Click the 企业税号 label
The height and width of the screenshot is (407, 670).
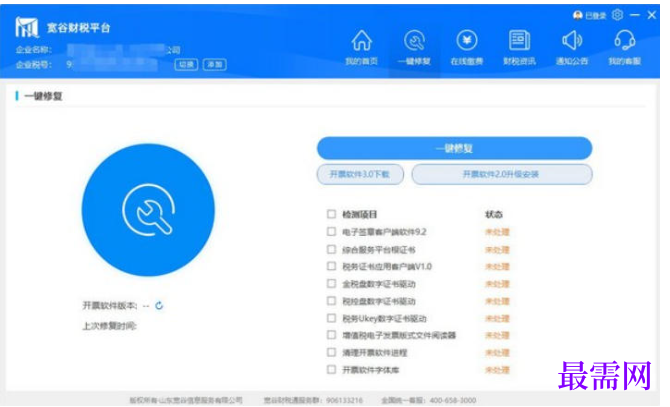(34, 64)
